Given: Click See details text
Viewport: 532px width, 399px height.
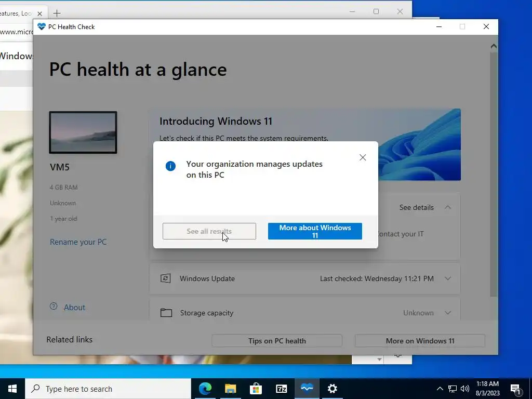Looking at the screenshot, I should coord(416,207).
